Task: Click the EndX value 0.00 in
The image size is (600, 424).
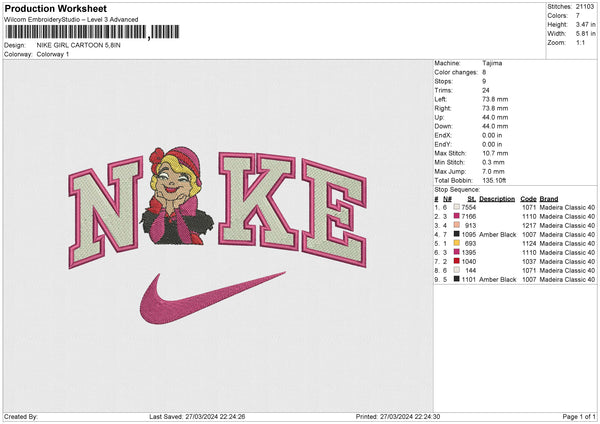Action: tap(492, 135)
